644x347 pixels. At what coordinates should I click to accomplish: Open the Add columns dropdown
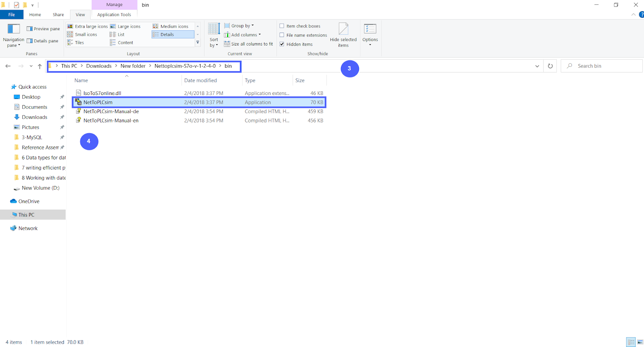coord(242,35)
